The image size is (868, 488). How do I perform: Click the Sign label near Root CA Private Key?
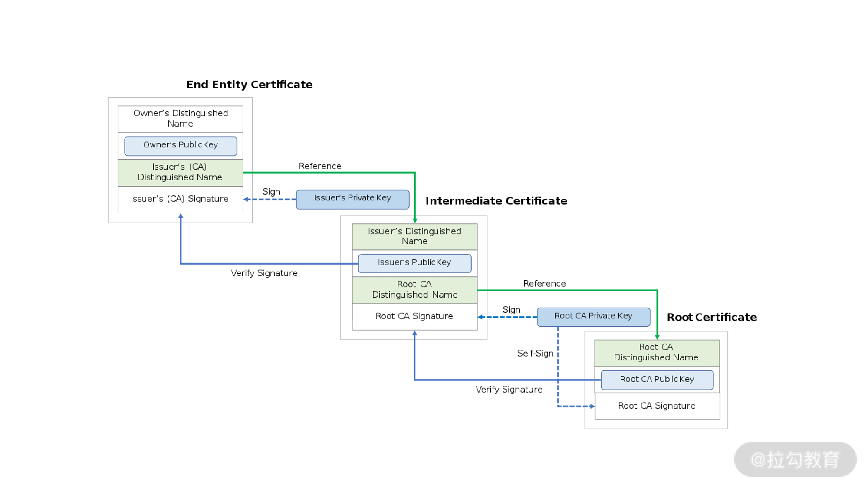(511, 310)
